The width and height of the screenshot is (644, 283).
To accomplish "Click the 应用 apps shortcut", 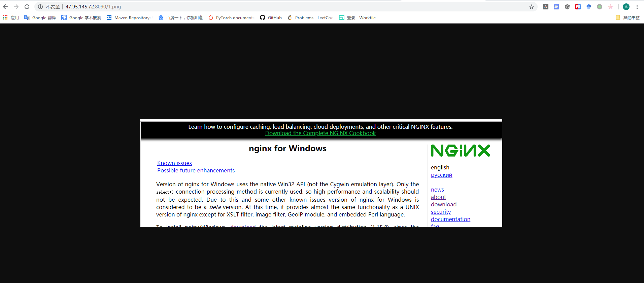I will click(11, 17).
